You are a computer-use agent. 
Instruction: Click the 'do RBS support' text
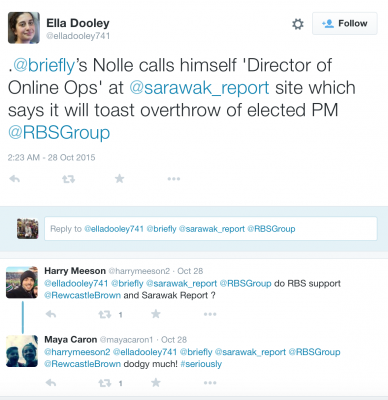click(307, 283)
